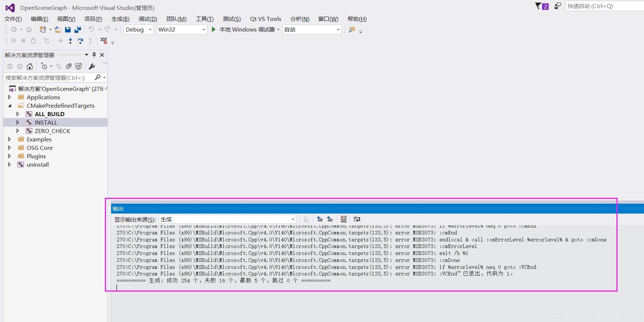Open the 工具(T) menu
This screenshot has height=322, width=644.
pos(205,19)
